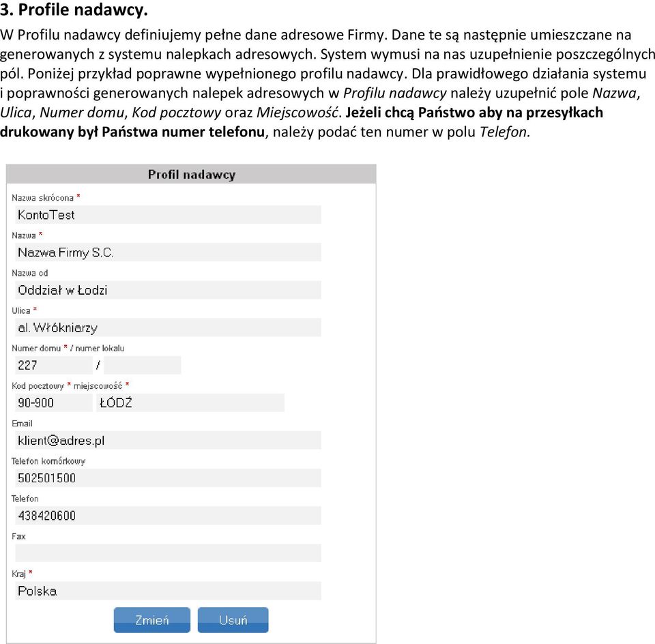This screenshot has height=644, width=655.
Task: Click the Zmień button
Action: click(152, 619)
